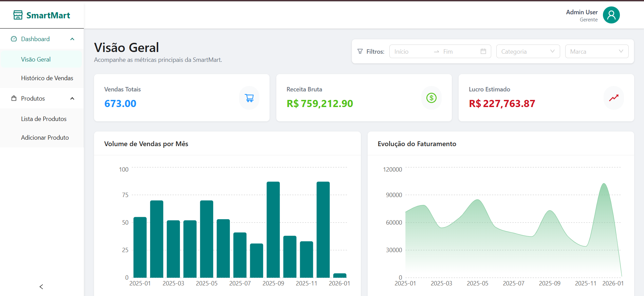Select Histórico de Vendas menu item
644x296 pixels.
pyautogui.click(x=47, y=78)
